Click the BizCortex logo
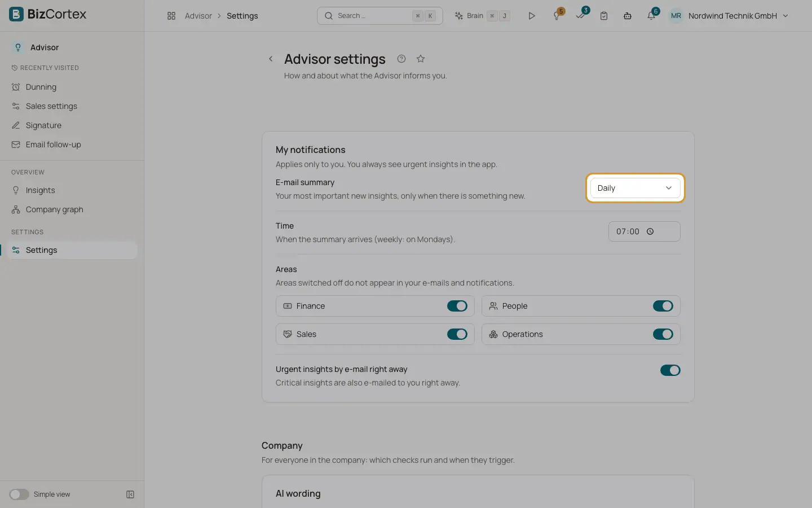812x508 pixels. [x=48, y=14]
